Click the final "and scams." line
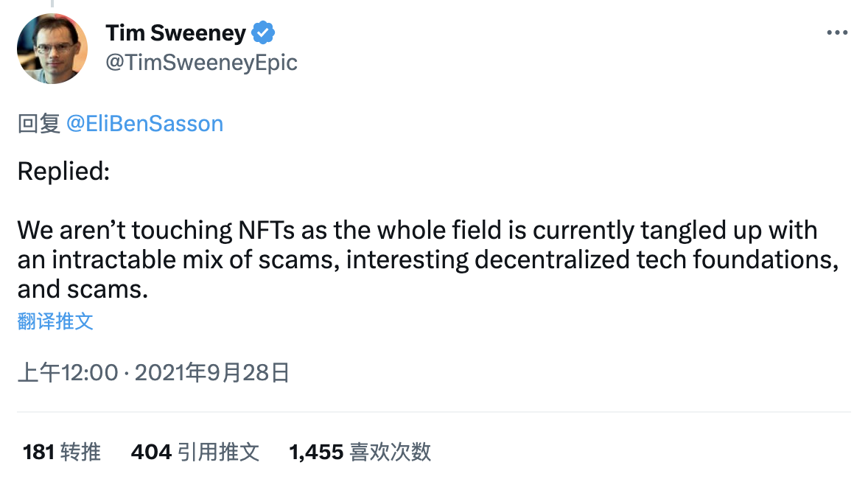This screenshot has height=482, width=868. click(x=83, y=290)
